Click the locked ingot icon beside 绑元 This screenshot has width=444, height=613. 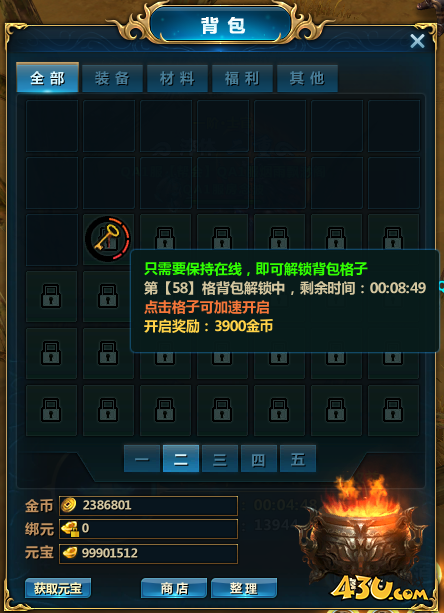click(x=70, y=529)
